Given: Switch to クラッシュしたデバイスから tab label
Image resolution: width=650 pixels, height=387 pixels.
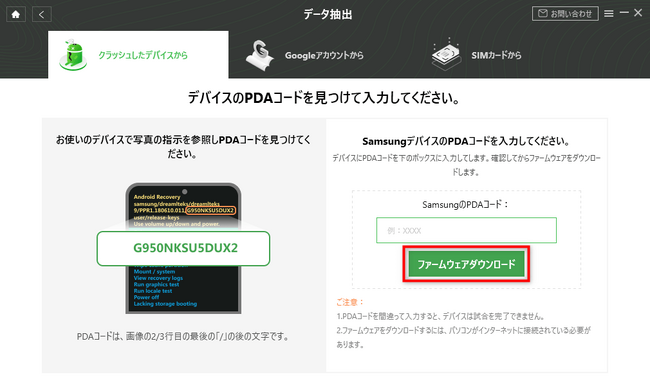Looking at the screenshot, I should click(143, 55).
